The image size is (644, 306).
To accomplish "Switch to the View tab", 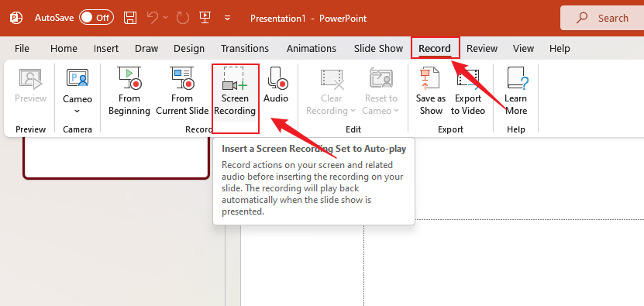I will (523, 49).
